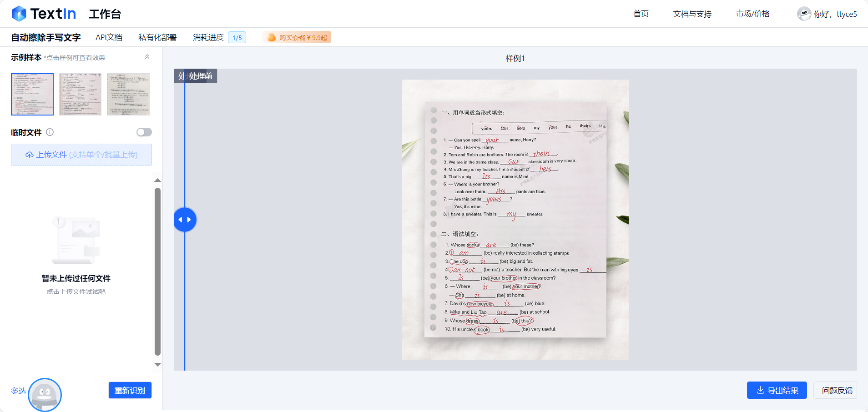
Task: Click the file list scrollbar thumb
Action: [157, 271]
